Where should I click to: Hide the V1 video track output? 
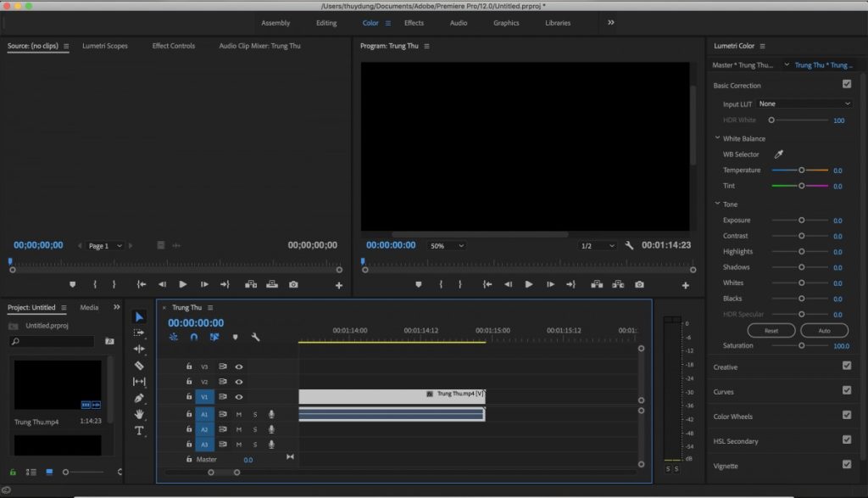[239, 397]
